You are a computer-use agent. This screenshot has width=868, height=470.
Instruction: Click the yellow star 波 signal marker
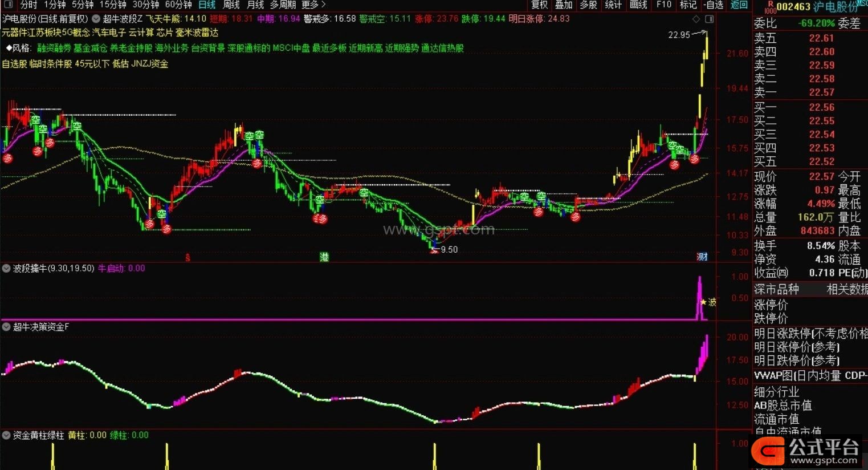pos(708,302)
